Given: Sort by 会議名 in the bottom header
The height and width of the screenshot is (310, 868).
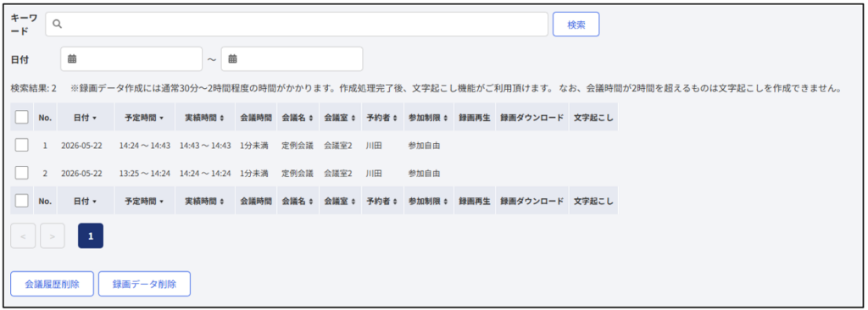Looking at the screenshot, I should (298, 201).
